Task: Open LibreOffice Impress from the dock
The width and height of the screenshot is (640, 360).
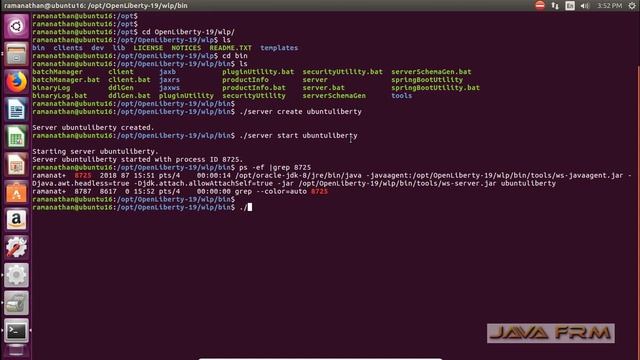Action: click(x=16, y=164)
